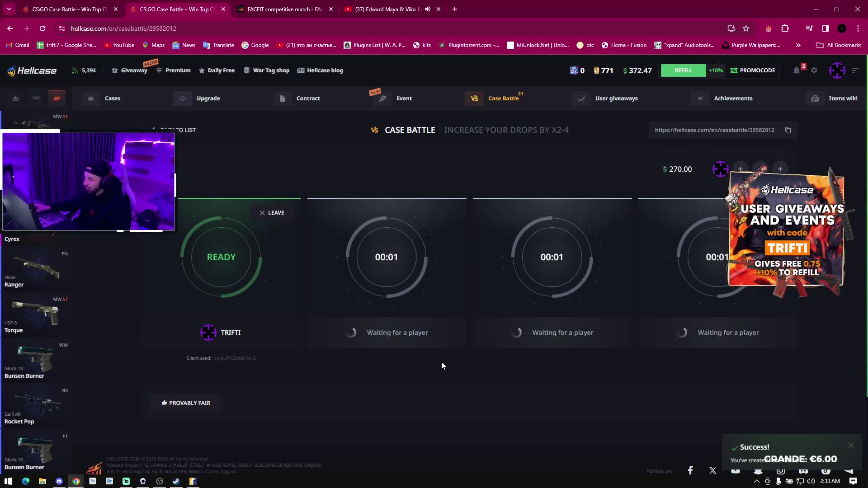868x488 pixels.
Task: Open Discord from the taskbar
Action: tap(59, 481)
